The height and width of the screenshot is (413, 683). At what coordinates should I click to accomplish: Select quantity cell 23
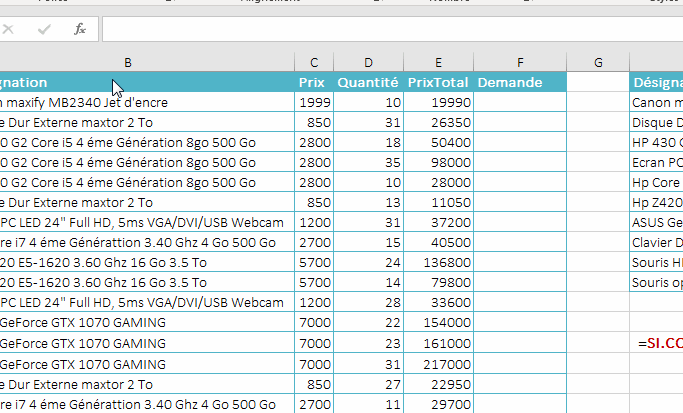[x=369, y=343]
